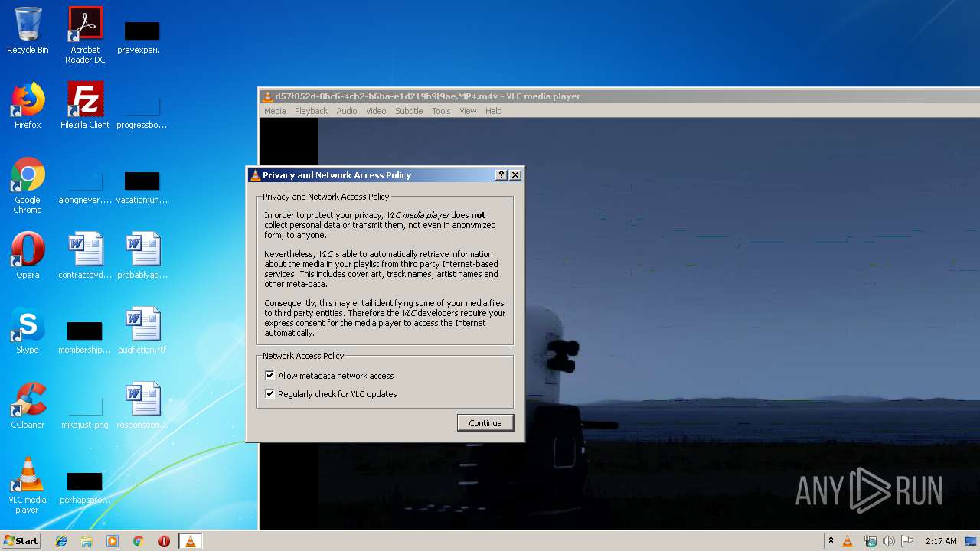This screenshot has height=551, width=980.
Task: Click the VLC cone icon in system tray
Action: click(848, 541)
